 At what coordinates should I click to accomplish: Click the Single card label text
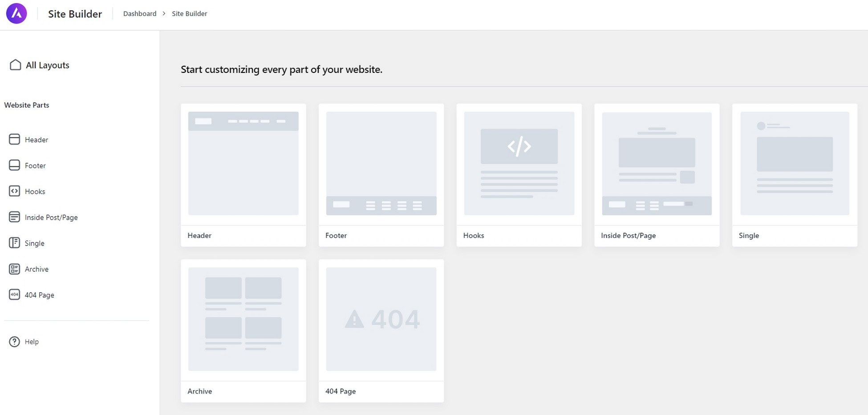coord(749,235)
